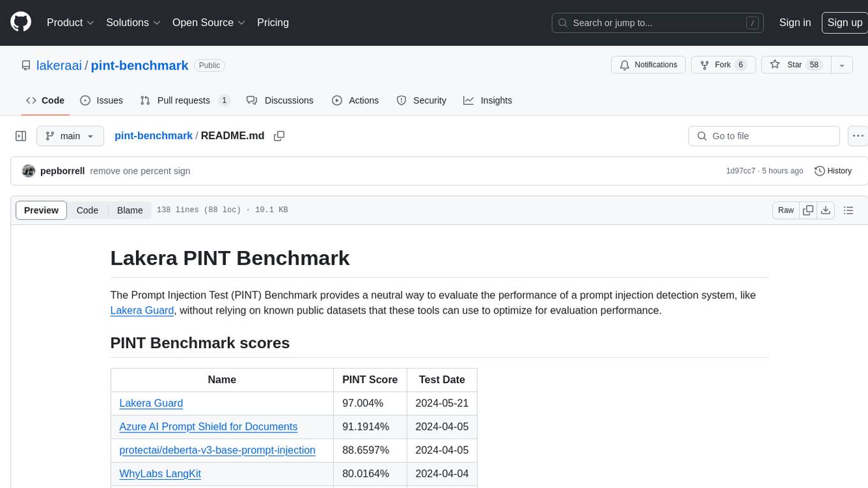Switch to the Code tab

[x=45, y=100]
